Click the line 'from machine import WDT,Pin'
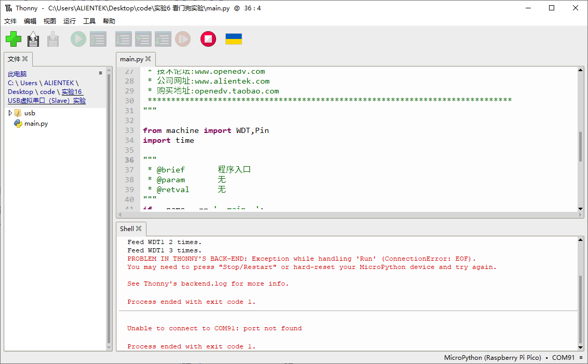Screen dimensions: 588x364 tap(206, 130)
